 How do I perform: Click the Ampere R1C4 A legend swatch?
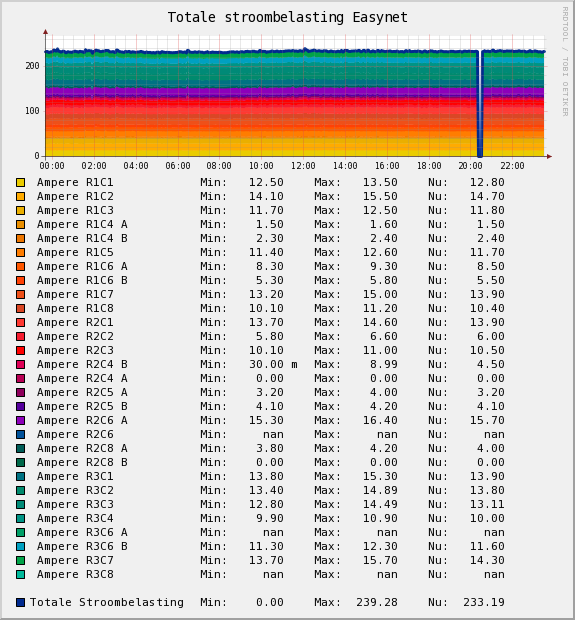(x=21, y=225)
